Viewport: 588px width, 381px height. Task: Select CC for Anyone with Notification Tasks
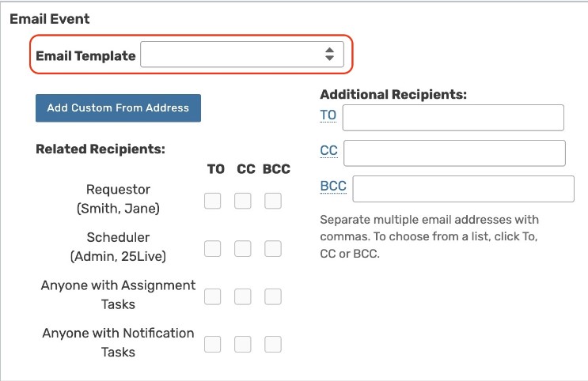click(243, 345)
